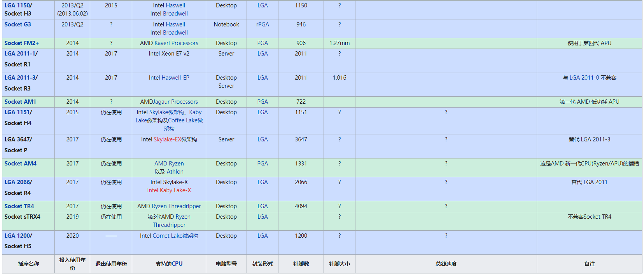The image size is (644, 275).
Task: Click the '针脚数' column header
Action: (301, 264)
